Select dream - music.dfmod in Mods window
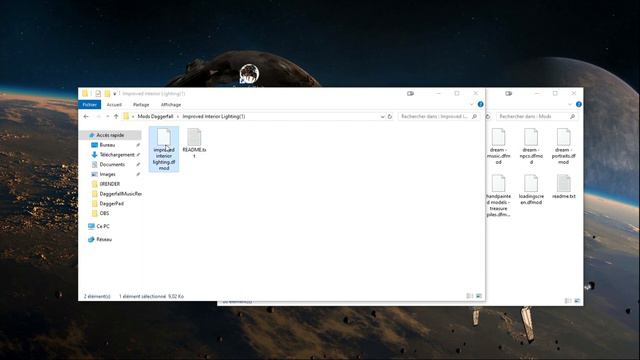This screenshot has width=640, height=360. pos(498,146)
